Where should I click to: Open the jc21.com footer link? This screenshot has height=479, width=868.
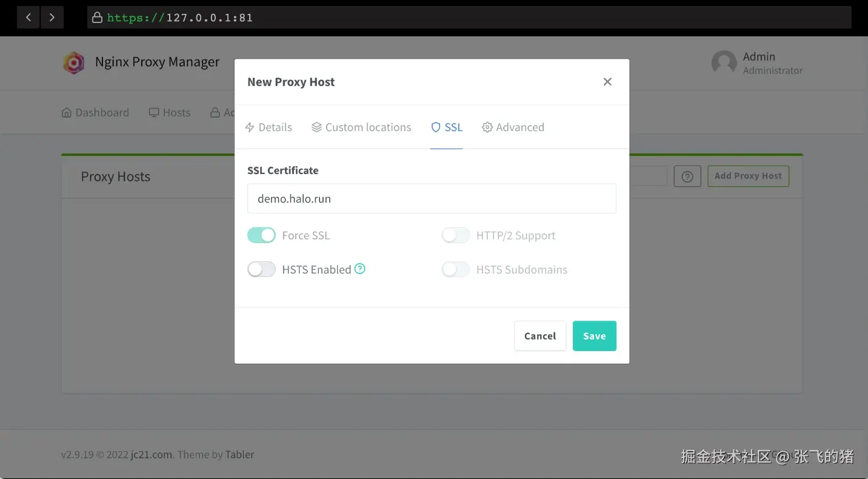click(152, 455)
